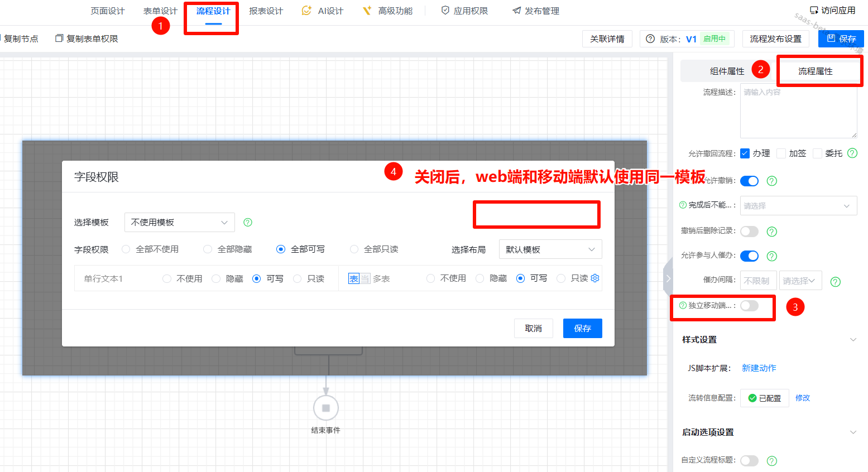
Task: Switch to the 组件属性 tab
Action: click(x=727, y=71)
